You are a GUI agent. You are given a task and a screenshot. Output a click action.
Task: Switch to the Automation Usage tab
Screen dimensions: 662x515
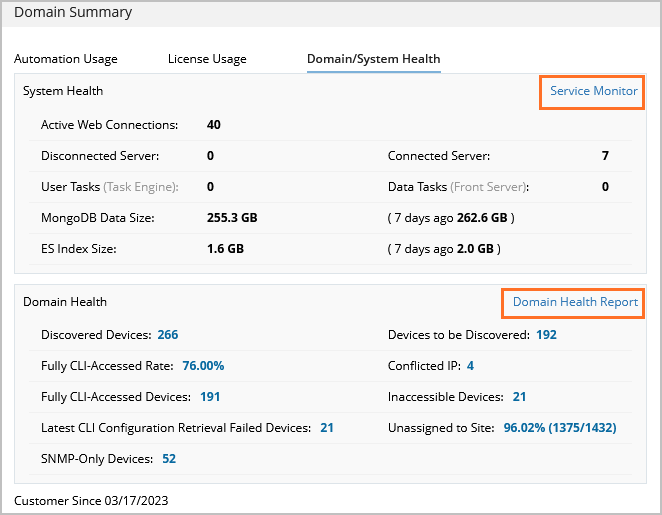[66, 59]
